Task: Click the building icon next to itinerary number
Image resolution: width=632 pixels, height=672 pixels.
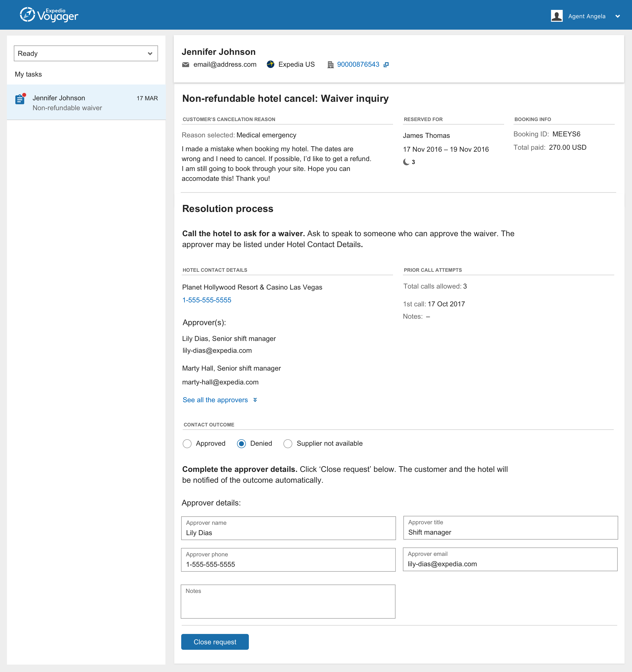Action: pos(330,64)
